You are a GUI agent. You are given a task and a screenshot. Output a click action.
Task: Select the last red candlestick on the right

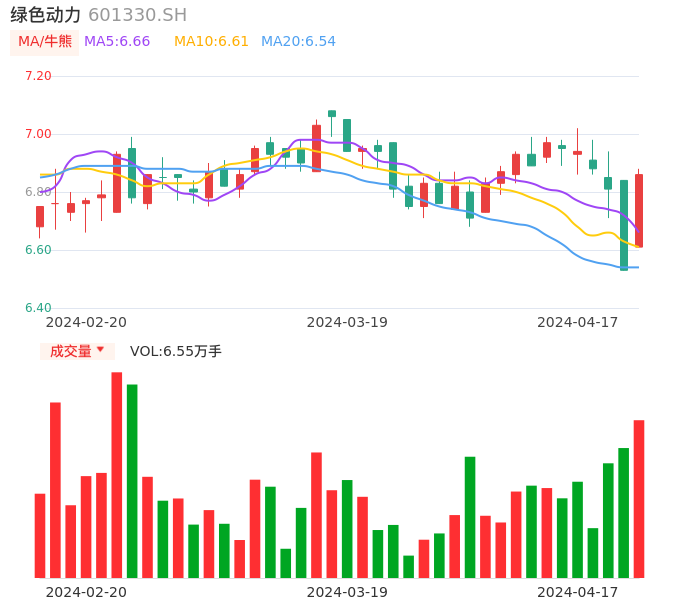coord(639,210)
